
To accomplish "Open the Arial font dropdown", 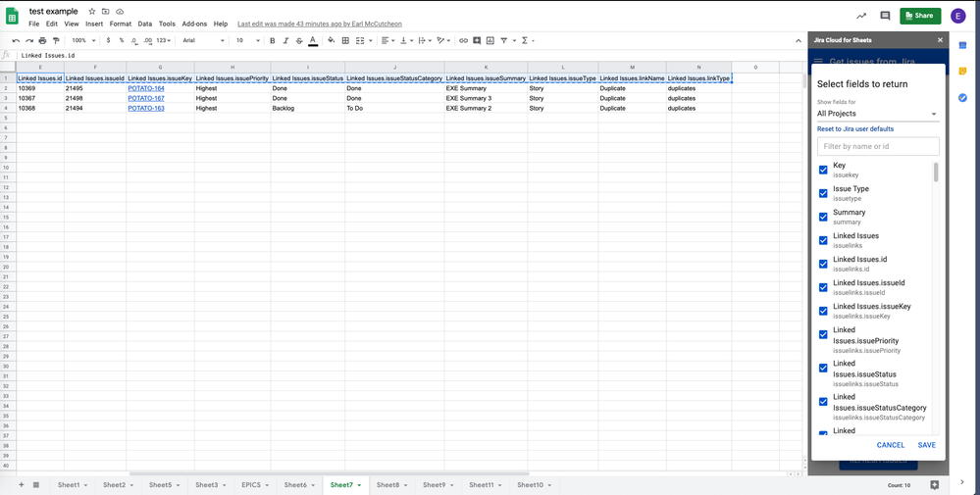I will [x=204, y=40].
